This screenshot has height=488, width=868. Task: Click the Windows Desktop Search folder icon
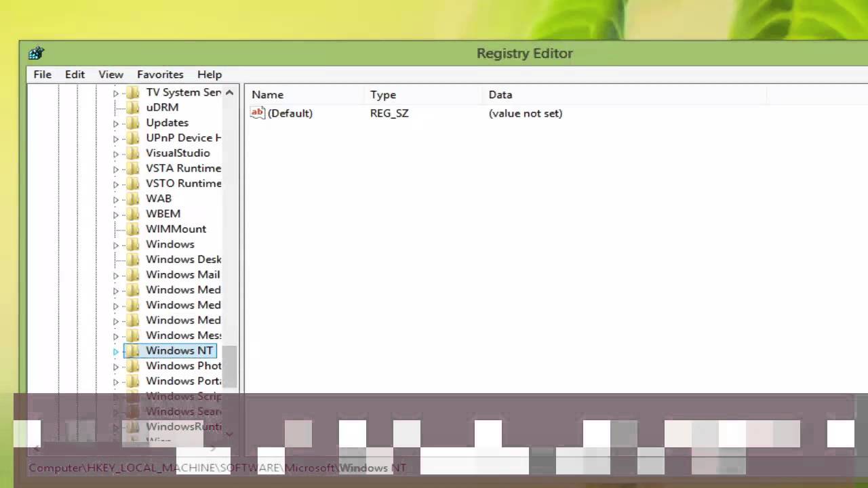click(x=133, y=259)
